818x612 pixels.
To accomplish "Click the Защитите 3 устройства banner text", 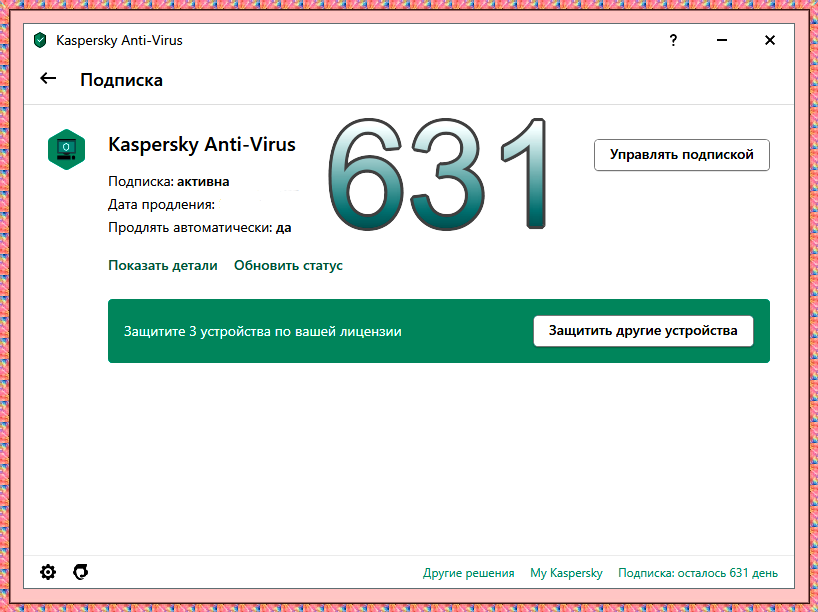I will point(262,331).
